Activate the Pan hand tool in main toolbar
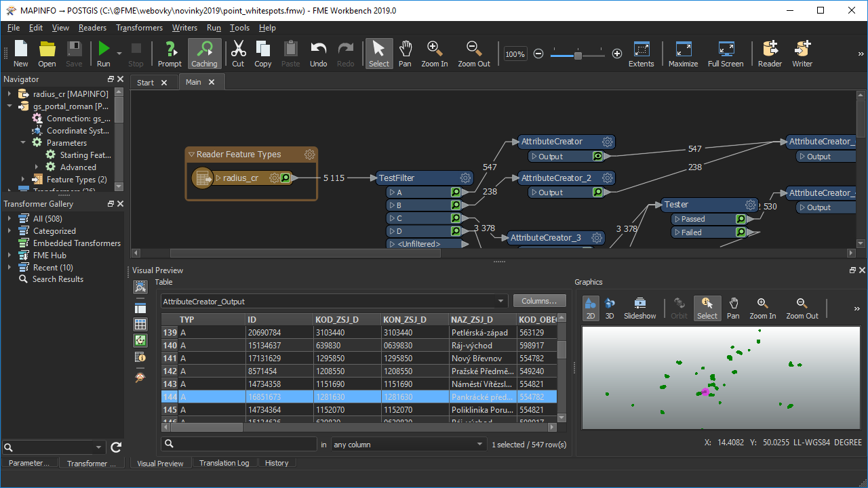Screen dimensions: 868x488 tap(405, 54)
